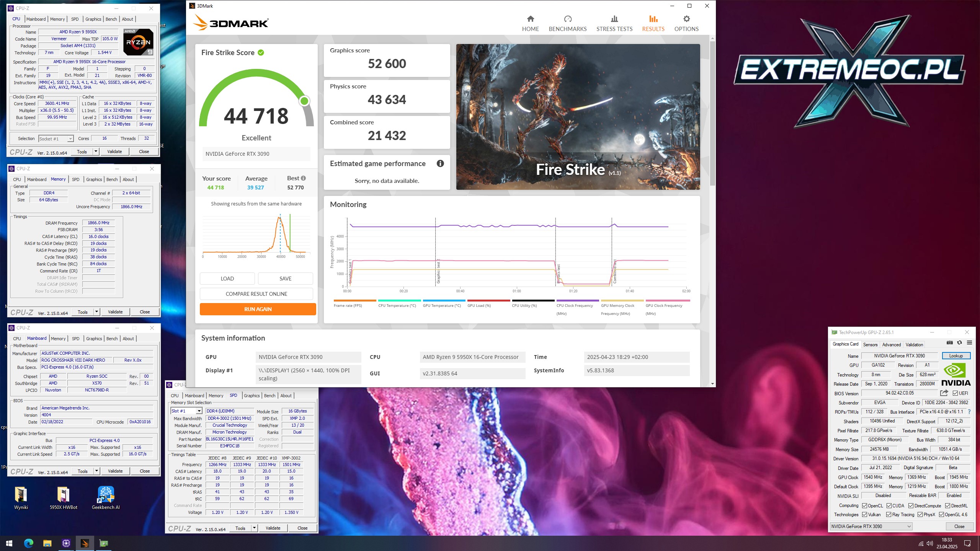Click the Lookup button in GPU-Z
This screenshot has height=551, width=980.
pyautogui.click(x=956, y=356)
